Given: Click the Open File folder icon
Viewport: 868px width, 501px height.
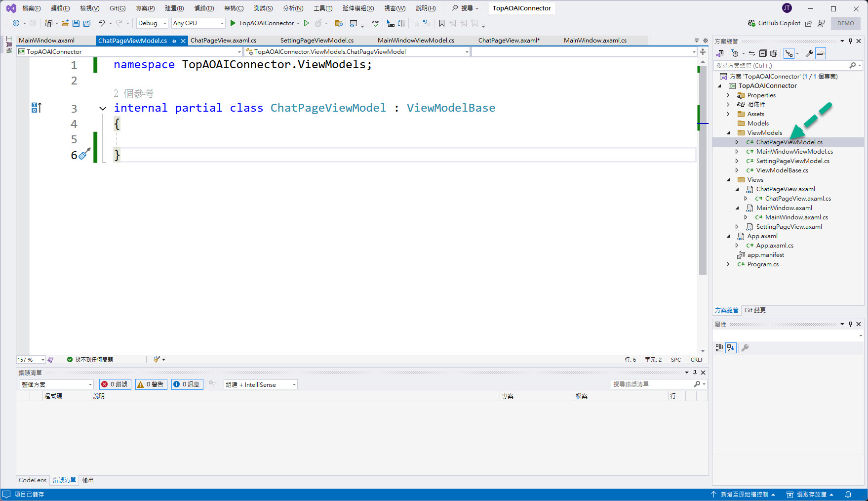Looking at the screenshot, I should (65, 23).
